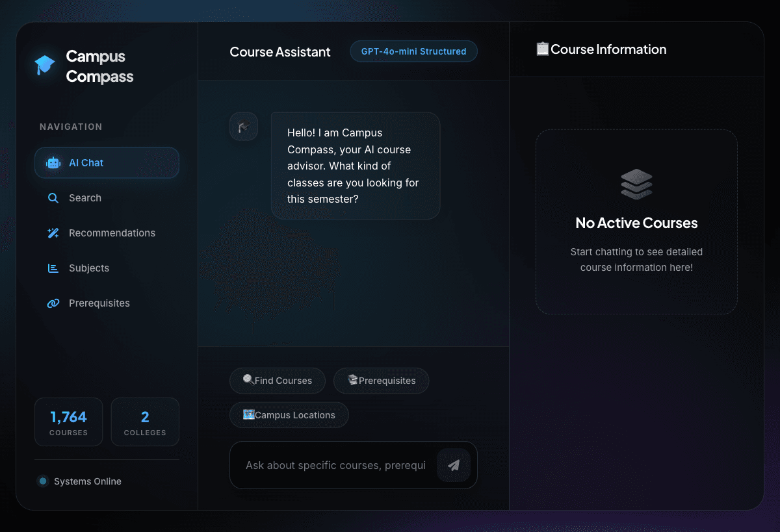
Task: Click the GPT-4o-mini Structured badge
Action: tap(414, 51)
